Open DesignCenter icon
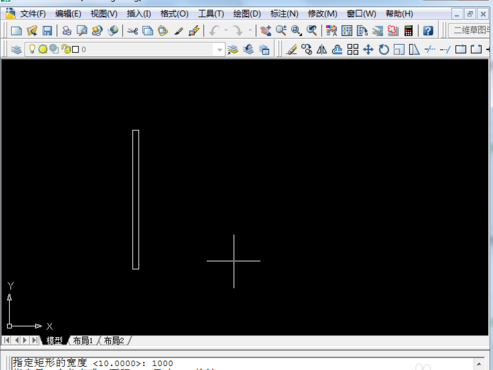Image resolution: width=493 pixels, height=370 pixels. (347, 31)
